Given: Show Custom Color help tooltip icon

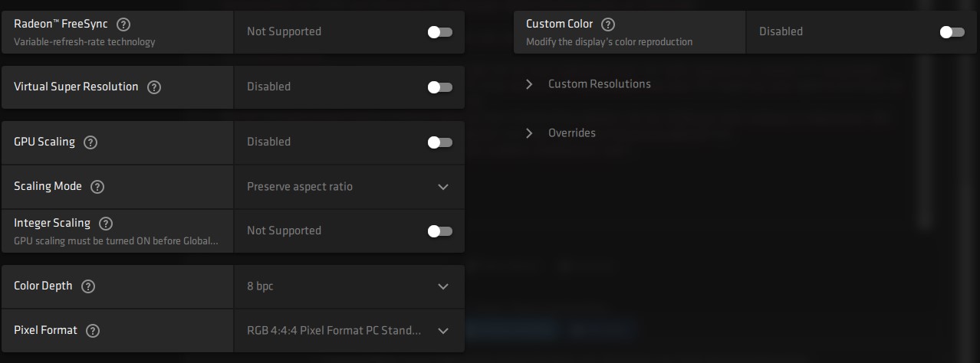Looking at the screenshot, I should [608, 25].
